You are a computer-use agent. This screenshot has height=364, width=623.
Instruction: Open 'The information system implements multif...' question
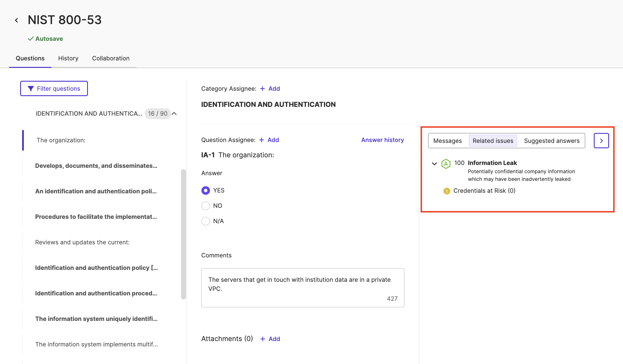tap(96, 344)
